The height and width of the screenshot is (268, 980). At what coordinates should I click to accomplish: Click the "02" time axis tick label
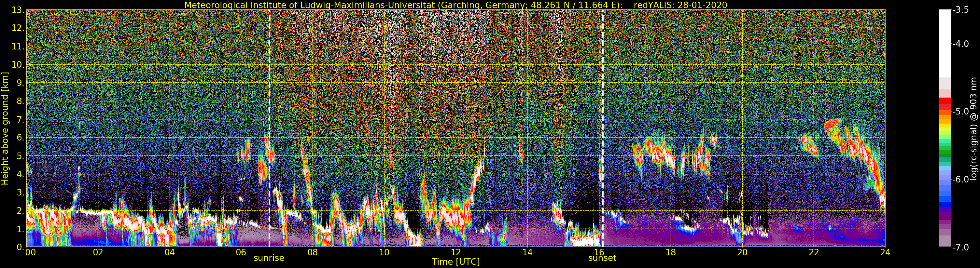(x=98, y=252)
